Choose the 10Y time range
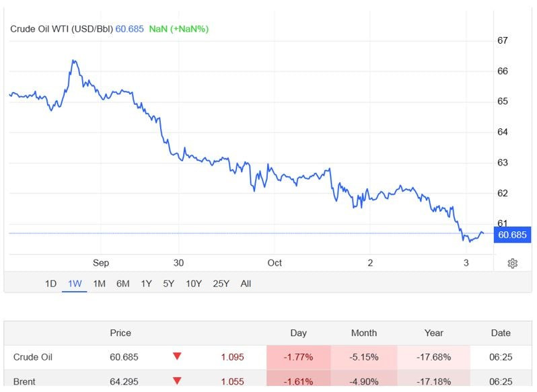The image size is (537, 392). click(x=194, y=284)
